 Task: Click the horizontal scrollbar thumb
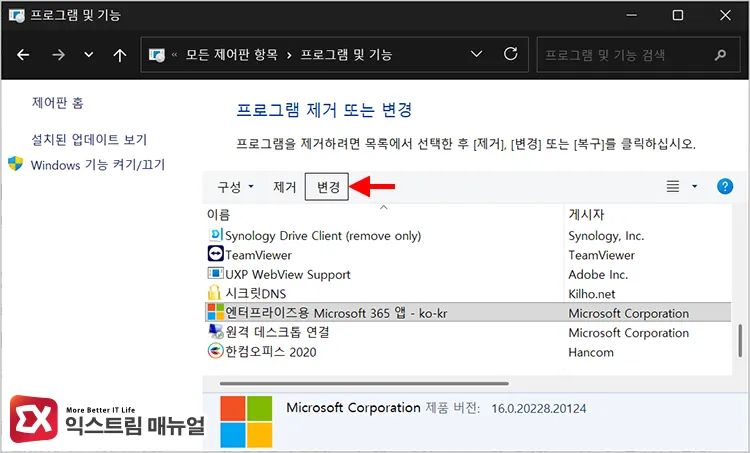(x=364, y=384)
